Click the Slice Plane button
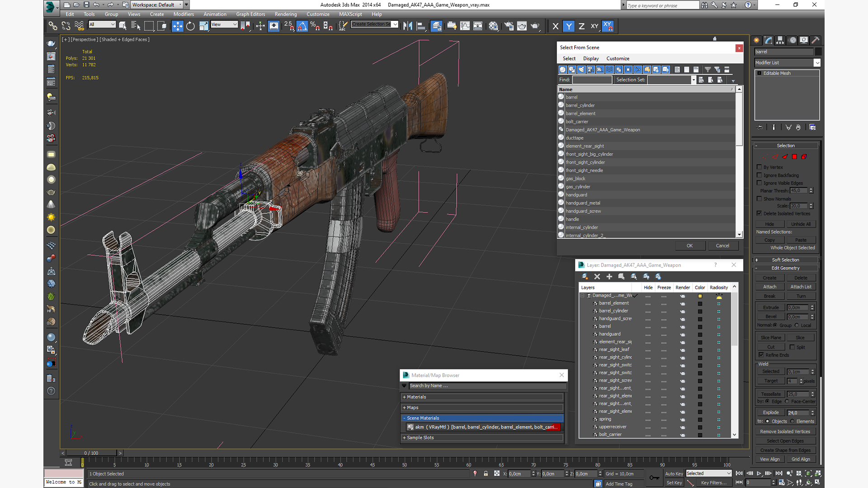This screenshot has width=868, height=488. (x=770, y=338)
